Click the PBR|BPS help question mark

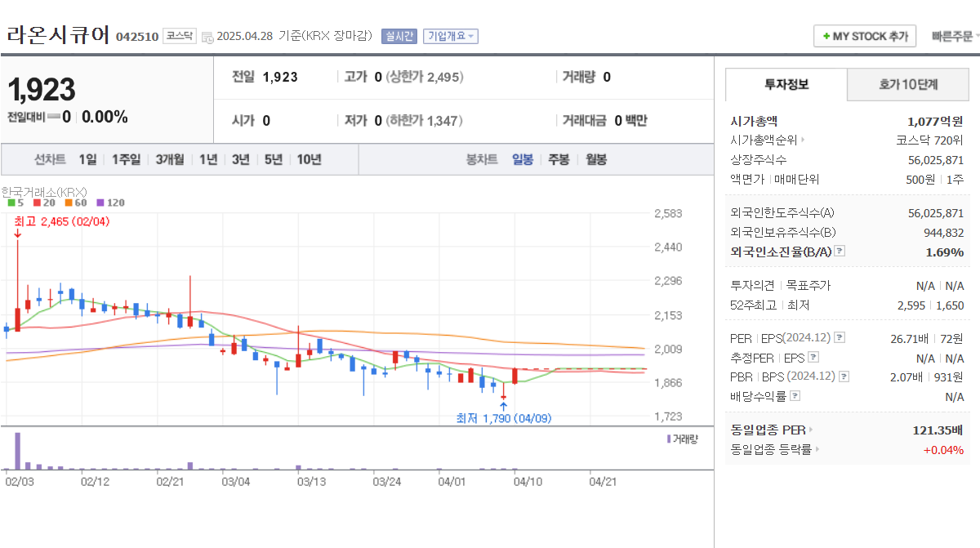[844, 377]
